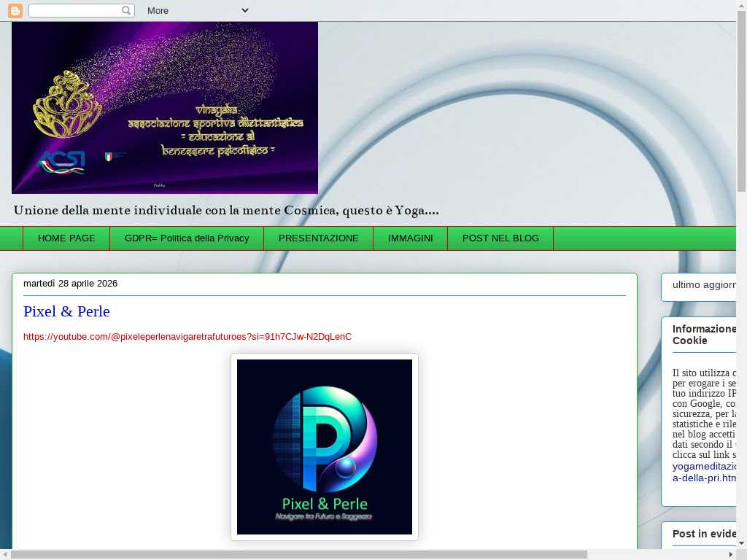Open the Pixel & Perle post title
This screenshot has width=747, height=560.
coord(66,311)
